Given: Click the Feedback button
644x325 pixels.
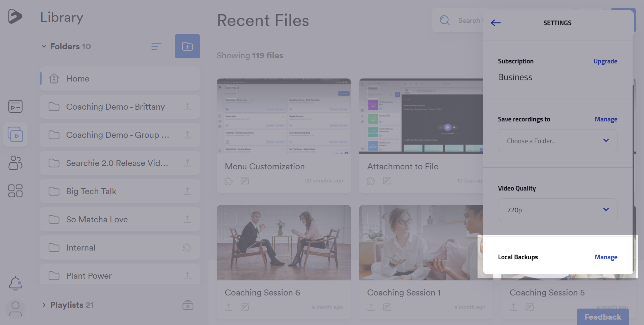Looking at the screenshot, I should [x=603, y=317].
